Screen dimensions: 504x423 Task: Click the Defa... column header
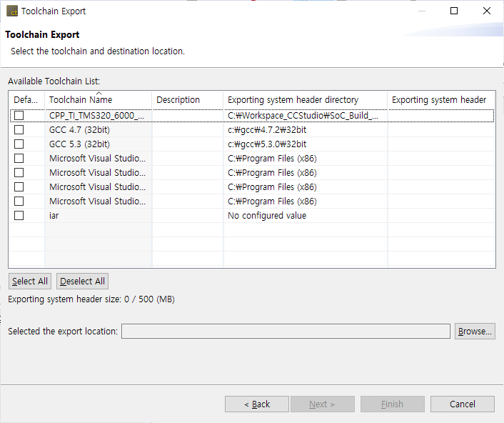tap(26, 100)
